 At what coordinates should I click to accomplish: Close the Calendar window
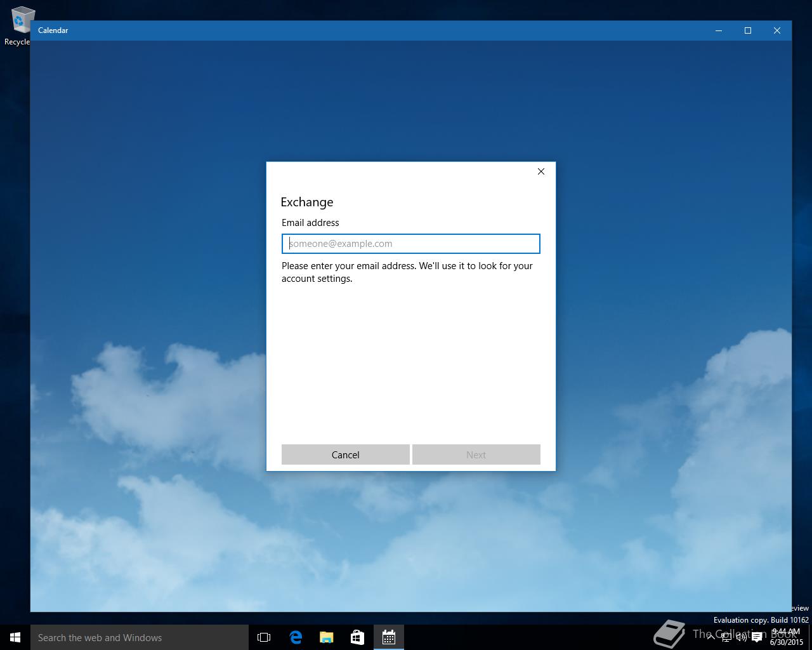777,30
